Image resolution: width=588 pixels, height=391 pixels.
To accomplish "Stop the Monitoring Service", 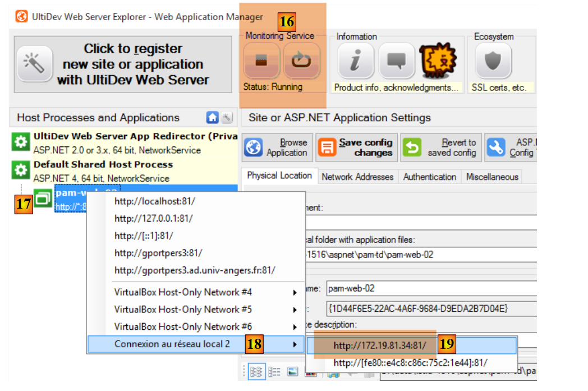I will pyautogui.click(x=261, y=61).
